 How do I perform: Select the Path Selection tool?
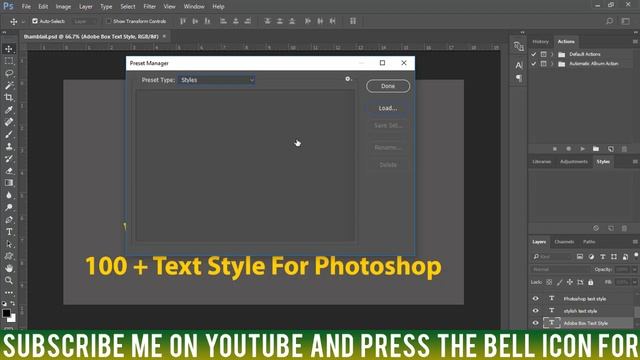(9, 244)
